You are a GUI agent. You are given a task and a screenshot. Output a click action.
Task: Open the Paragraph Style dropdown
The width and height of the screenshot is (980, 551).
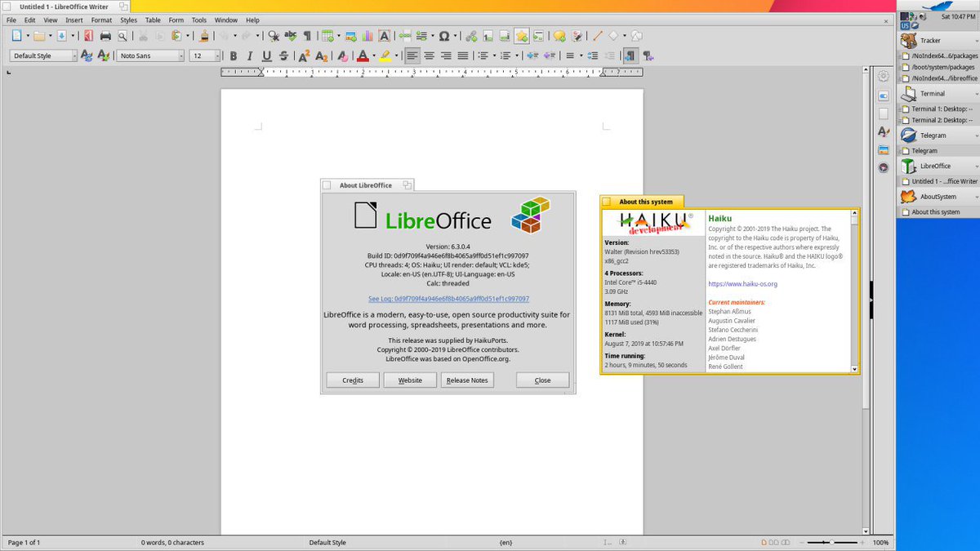[74, 56]
